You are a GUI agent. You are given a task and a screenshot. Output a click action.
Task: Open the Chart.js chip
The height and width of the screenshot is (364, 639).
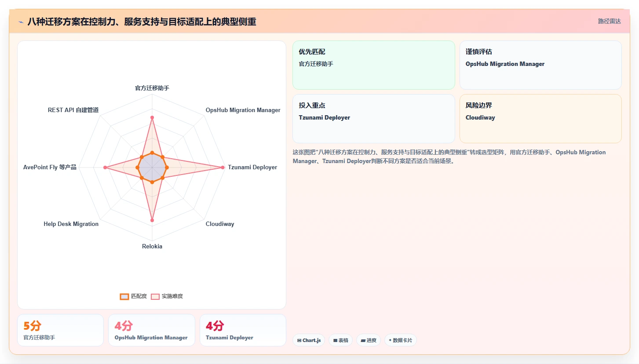tap(309, 340)
